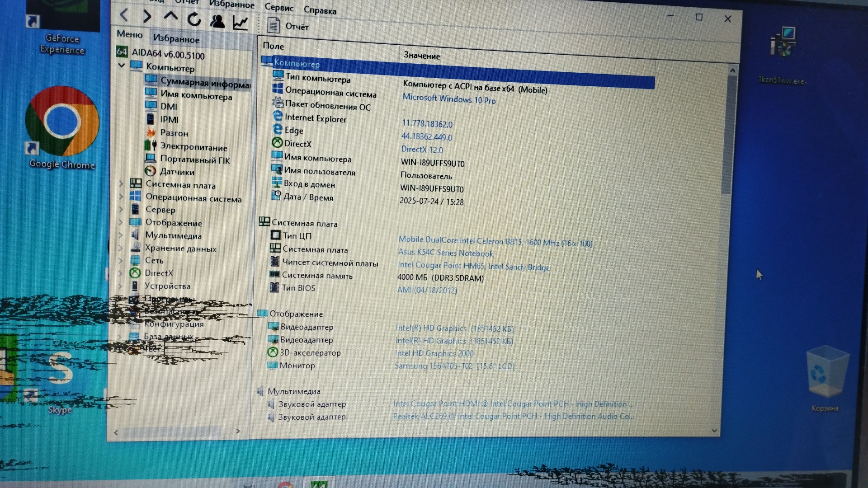Click the vertical scrollbar down arrow

pos(714,431)
